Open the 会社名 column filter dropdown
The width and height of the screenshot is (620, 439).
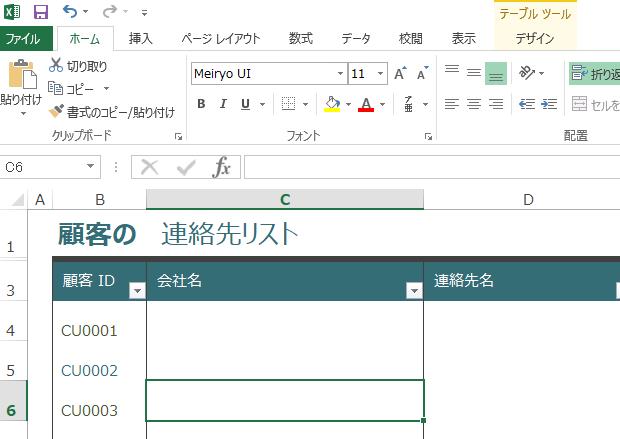pyautogui.click(x=413, y=291)
